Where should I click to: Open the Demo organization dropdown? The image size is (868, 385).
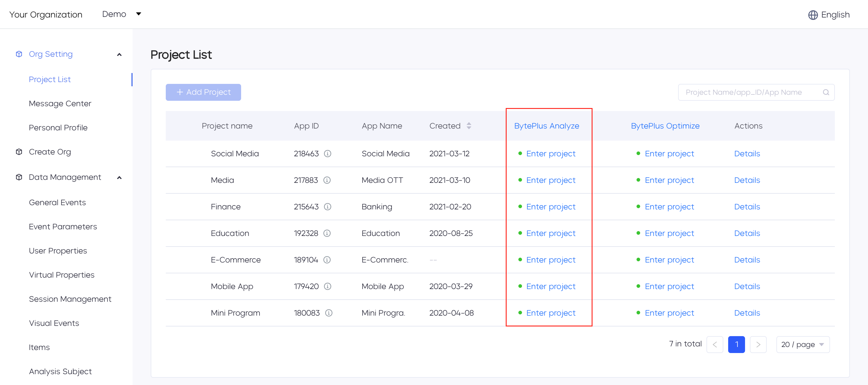(x=122, y=14)
